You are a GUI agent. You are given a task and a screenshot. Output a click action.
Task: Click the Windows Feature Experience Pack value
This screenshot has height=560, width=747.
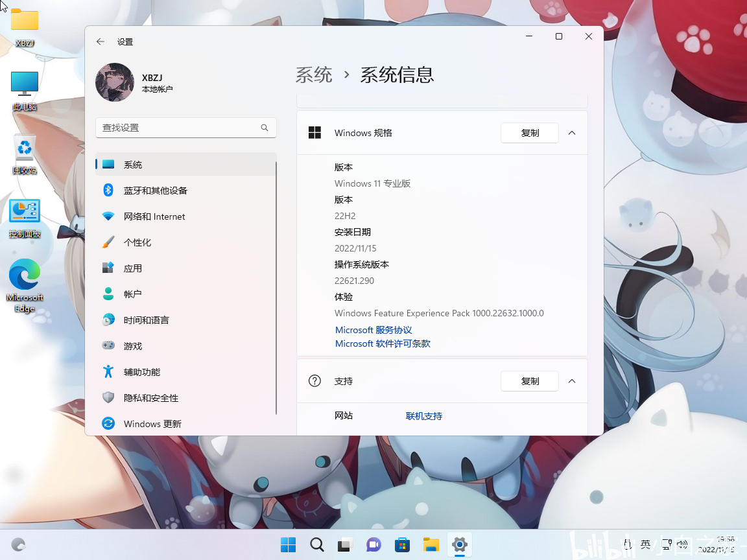click(x=439, y=313)
